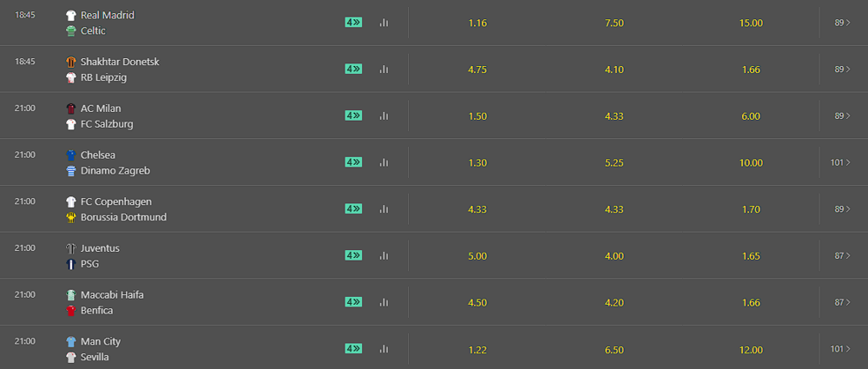868x369 pixels.
Task: Select draw odds 4.10 for Shakhtar vs Leipzig
Action: pos(615,69)
